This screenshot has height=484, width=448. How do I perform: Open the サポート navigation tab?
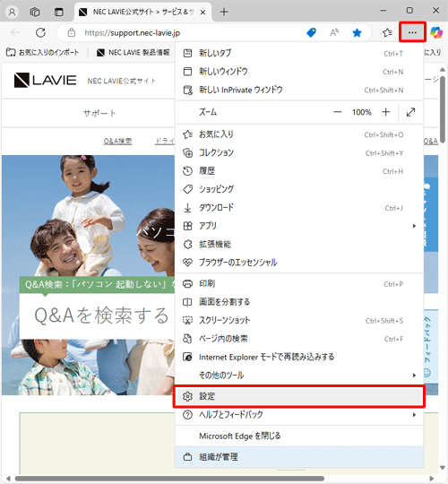(x=99, y=113)
